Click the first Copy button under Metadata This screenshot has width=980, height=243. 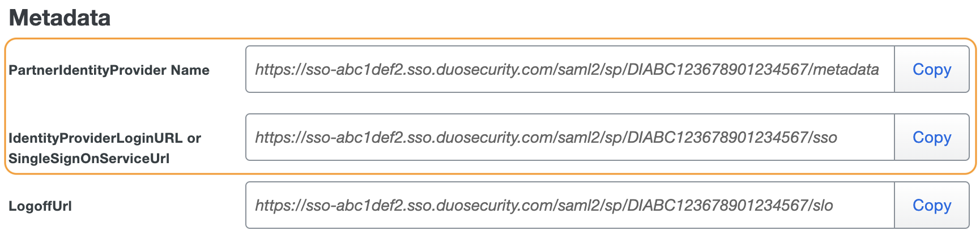point(931,69)
